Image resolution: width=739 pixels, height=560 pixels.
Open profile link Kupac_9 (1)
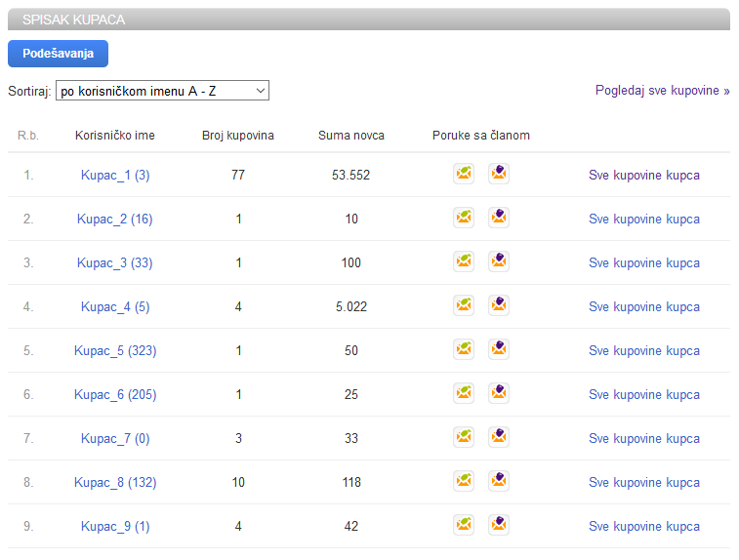click(x=115, y=526)
